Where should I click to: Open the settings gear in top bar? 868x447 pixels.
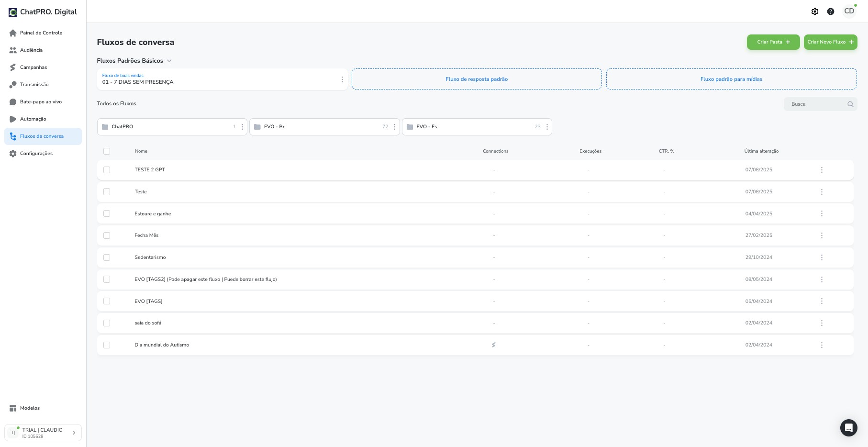coord(815,11)
